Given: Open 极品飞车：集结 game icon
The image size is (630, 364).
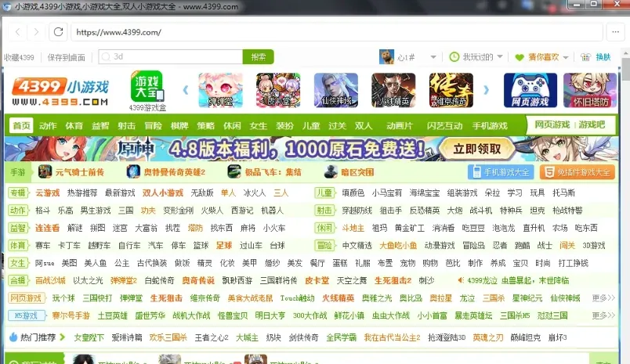Looking at the screenshot, I should (x=234, y=171).
